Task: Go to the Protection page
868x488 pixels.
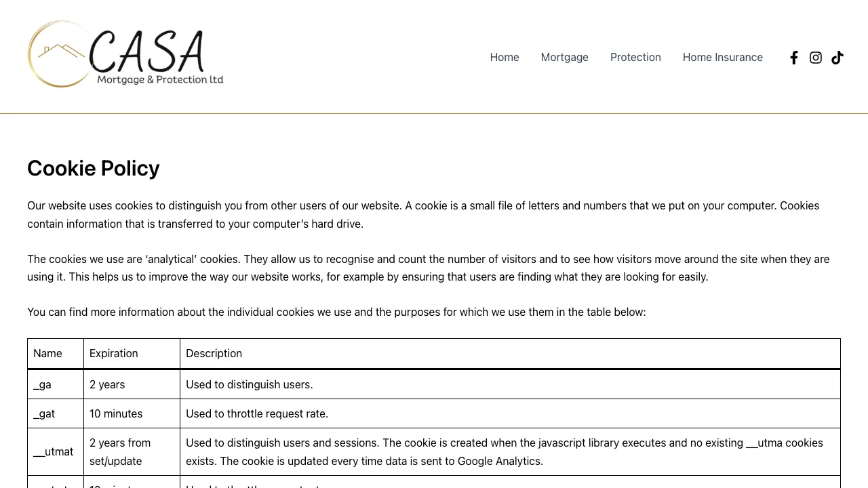Action: (x=635, y=58)
